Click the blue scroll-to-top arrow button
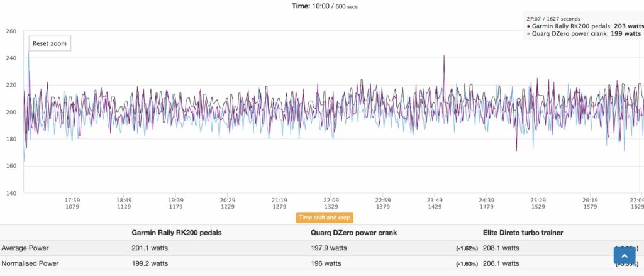This screenshot has width=644, height=276. [x=625, y=255]
